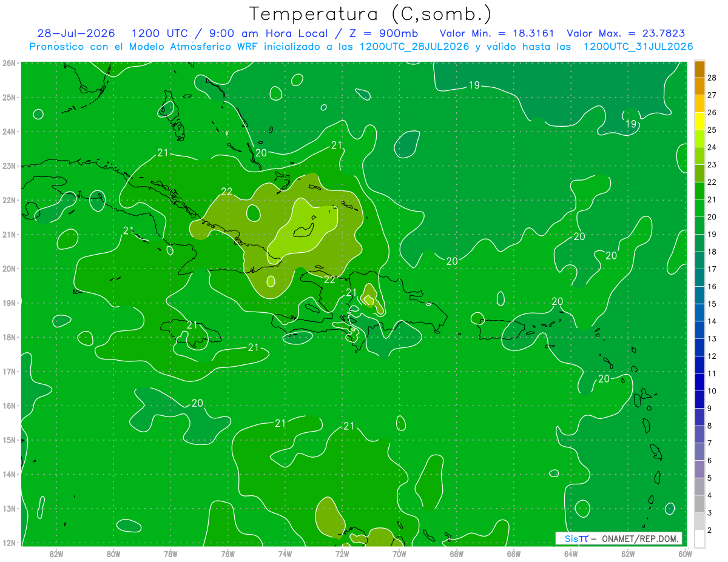Click the 15N latitude label

tap(8, 440)
